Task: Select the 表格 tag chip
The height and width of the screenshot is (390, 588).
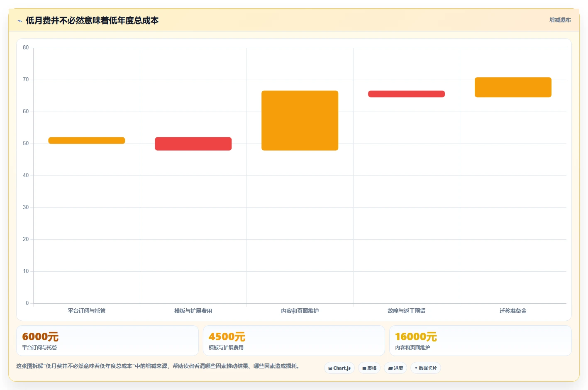Action: click(x=369, y=368)
